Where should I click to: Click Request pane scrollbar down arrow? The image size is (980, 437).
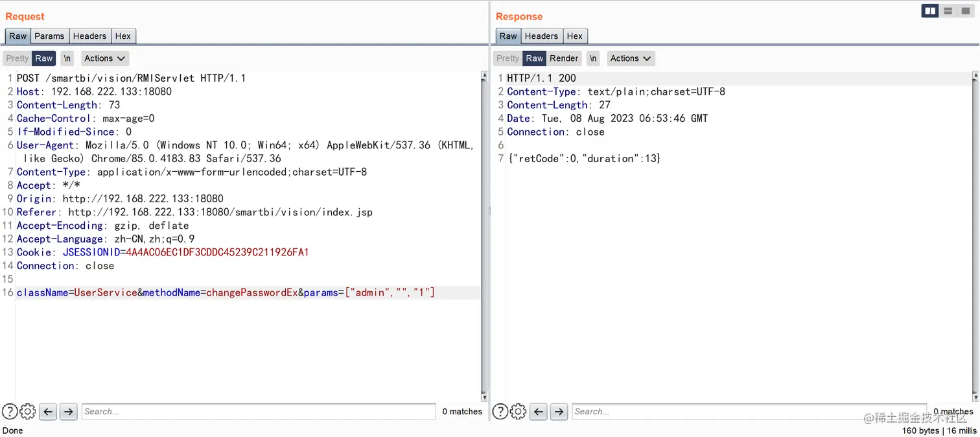coord(484,396)
